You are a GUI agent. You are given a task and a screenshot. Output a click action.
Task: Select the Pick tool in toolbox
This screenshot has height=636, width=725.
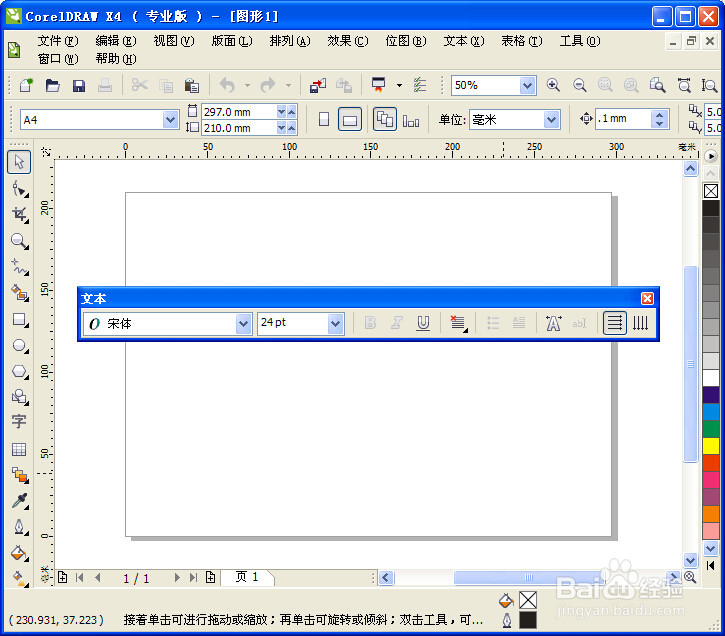point(19,162)
